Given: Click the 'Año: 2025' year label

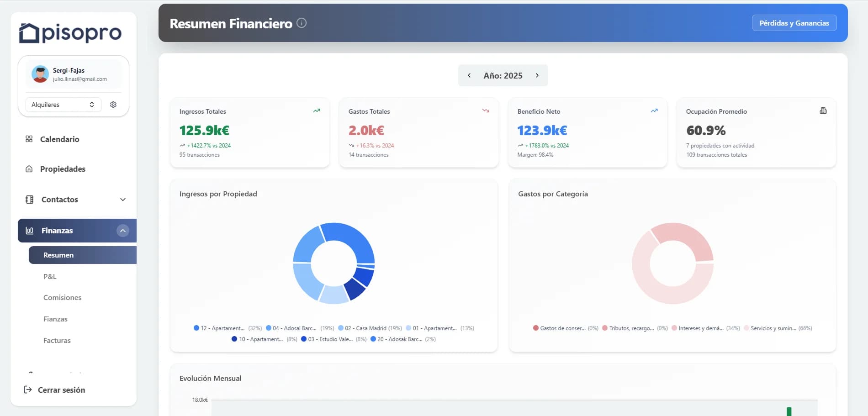Looking at the screenshot, I should (503, 75).
